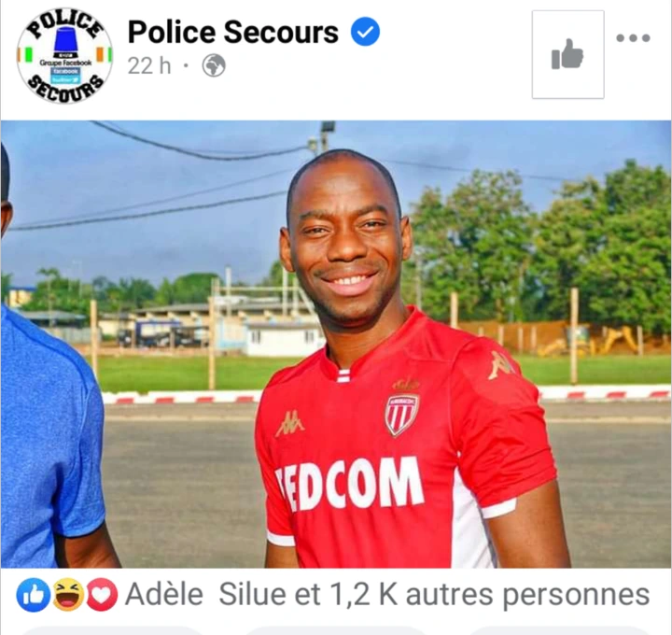Click the blue verified badge
This screenshot has height=635, width=672.
(x=365, y=32)
